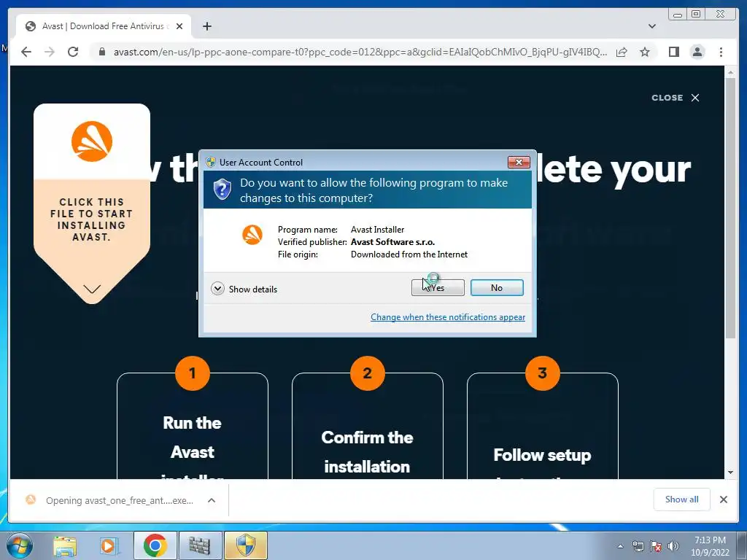
Task: Open a new tab with plus button
Action: (206, 26)
